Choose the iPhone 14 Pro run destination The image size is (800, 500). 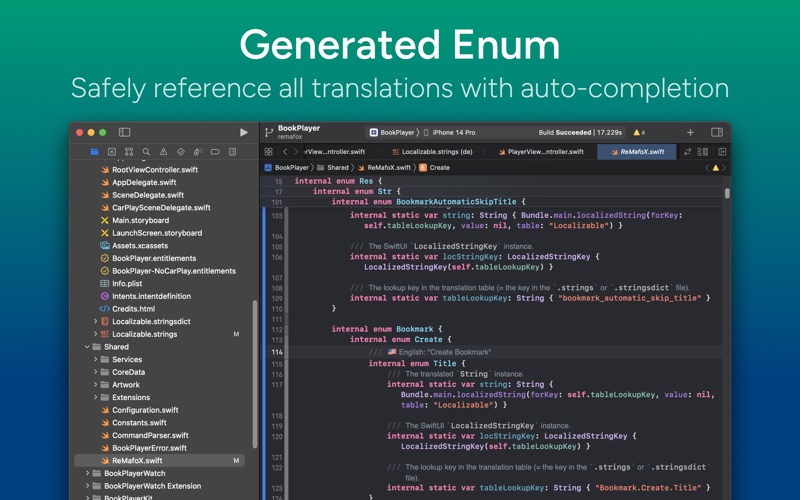[x=449, y=132]
